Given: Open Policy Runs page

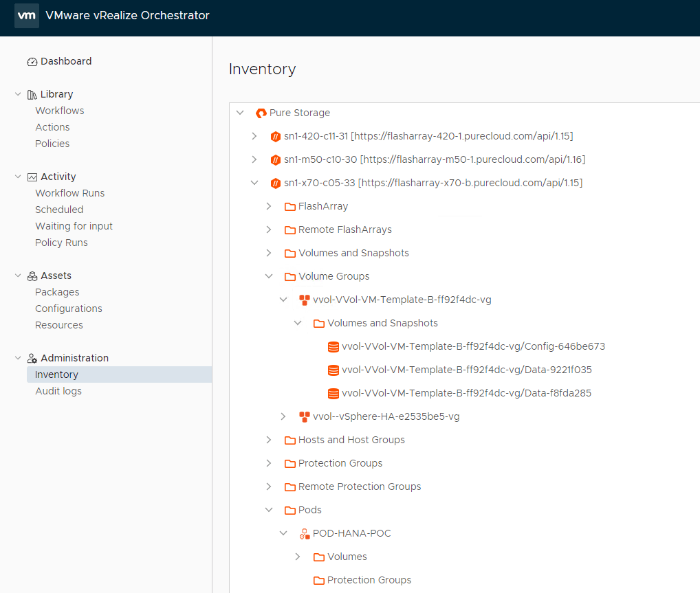Looking at the screenshot, I should click(x=62, y=243).
